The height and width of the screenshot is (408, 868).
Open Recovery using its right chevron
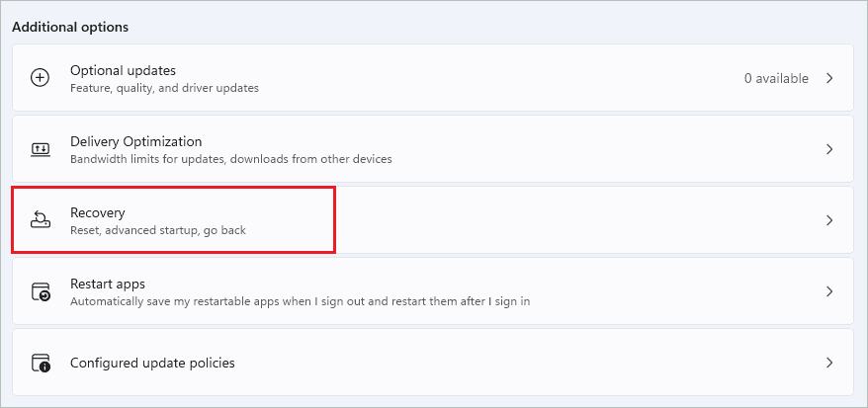tap(829, 220)
